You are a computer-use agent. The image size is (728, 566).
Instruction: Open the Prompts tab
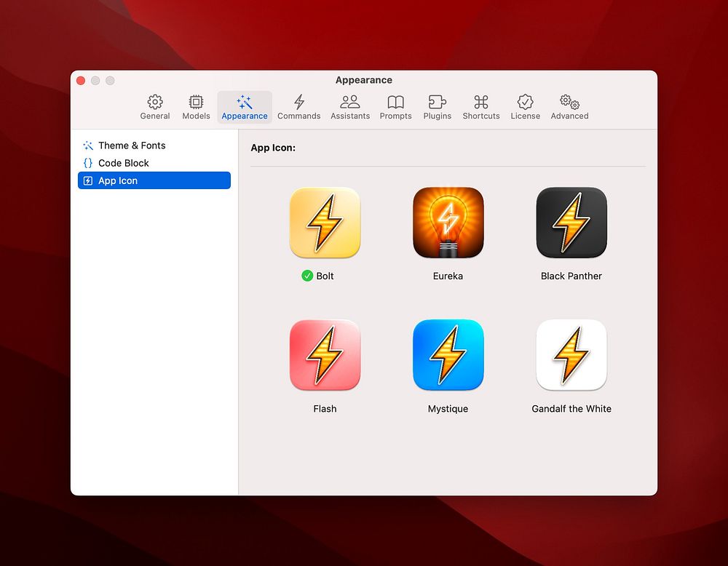[x=395, y=107]
